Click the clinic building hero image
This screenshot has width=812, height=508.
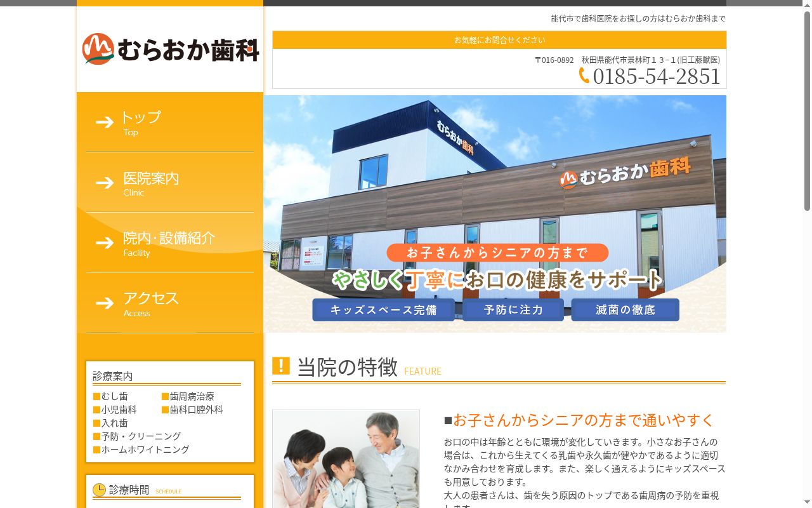click(495, 214)
